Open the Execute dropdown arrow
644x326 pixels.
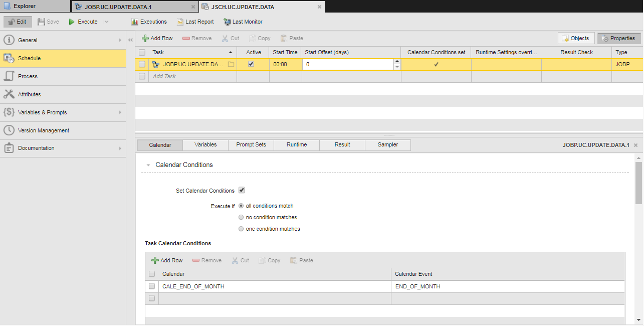coord(105,22)
